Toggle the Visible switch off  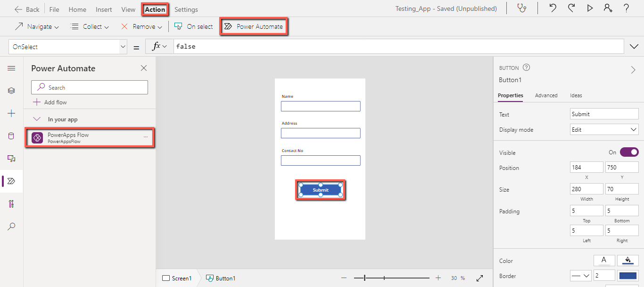629,152
